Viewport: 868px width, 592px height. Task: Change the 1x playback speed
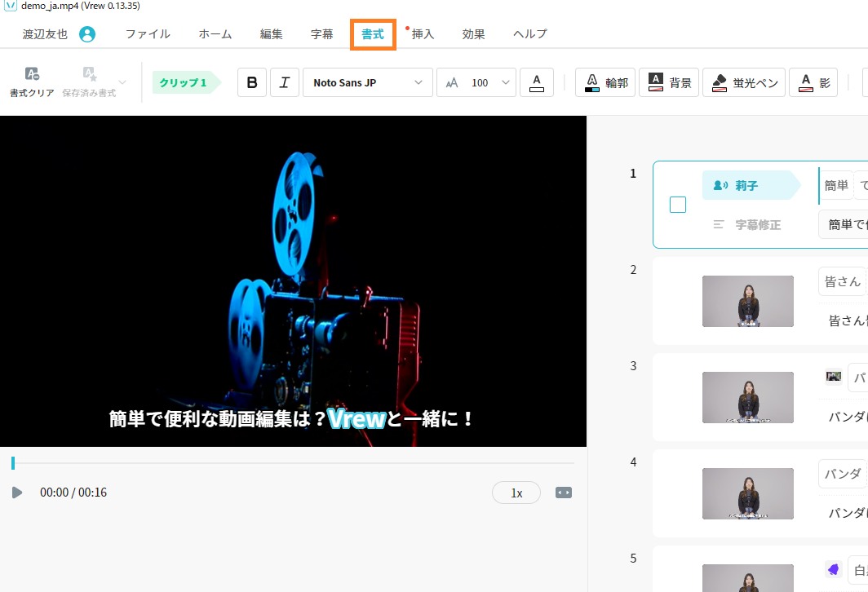pyautogui.click(x=516, y=493)
